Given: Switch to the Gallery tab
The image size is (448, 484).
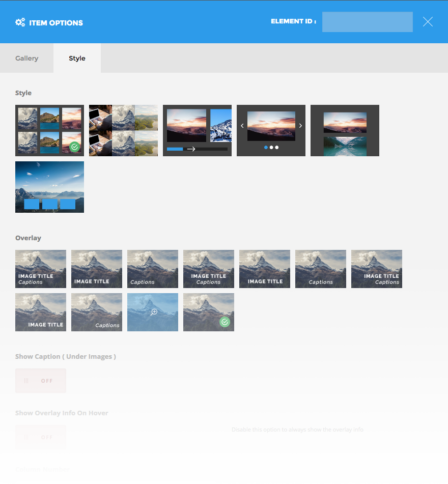Looking at the screenshot, I should (26, 58).
